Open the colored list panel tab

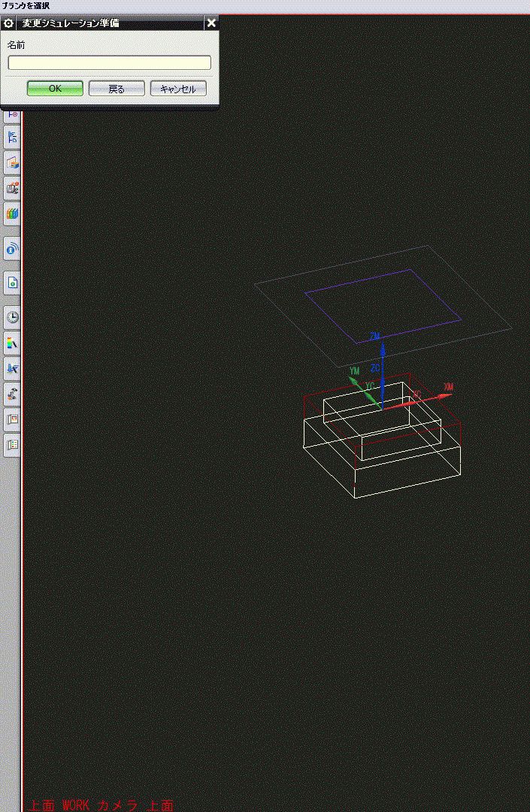click(12, 444)
